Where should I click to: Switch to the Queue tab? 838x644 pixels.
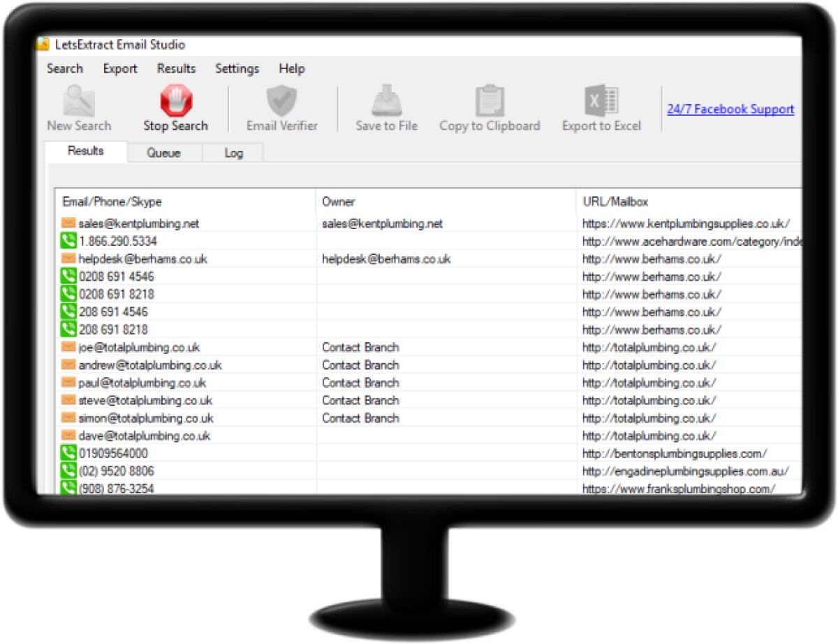click(x=164, y=152)
